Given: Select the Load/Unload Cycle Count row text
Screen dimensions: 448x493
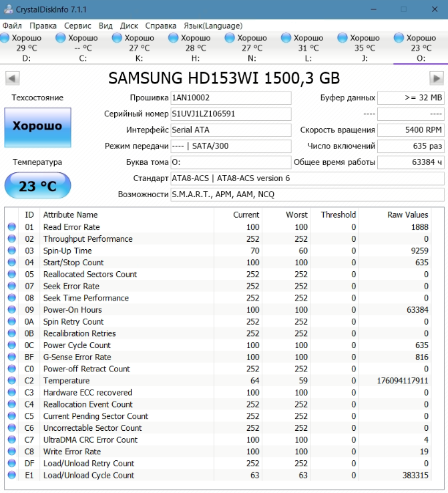Looking at the screenshot, I should coord(89,476).
